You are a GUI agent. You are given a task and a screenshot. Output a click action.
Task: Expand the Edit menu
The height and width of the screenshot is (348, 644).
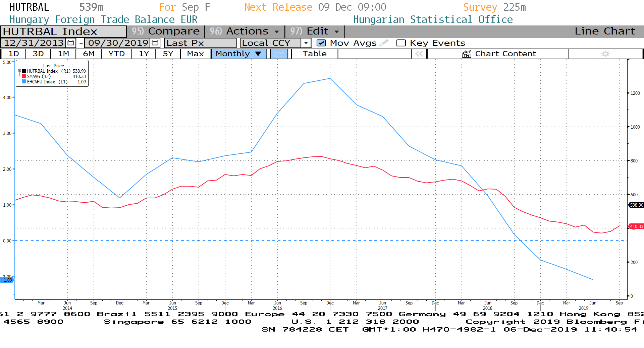tap(315, 31)
